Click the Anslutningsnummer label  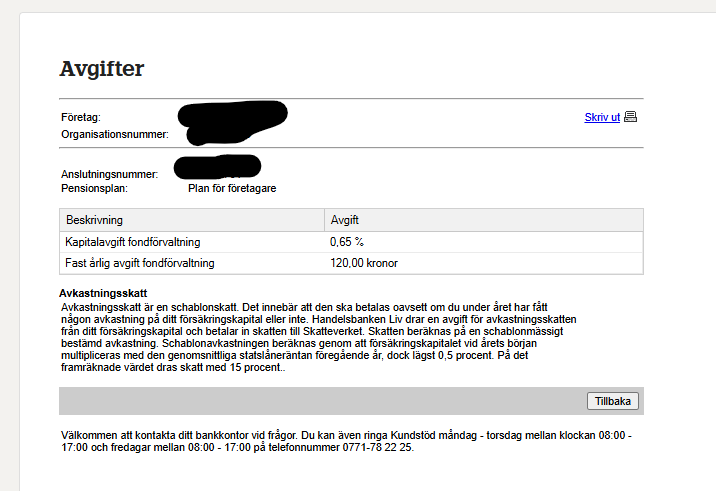coord(110,174)
